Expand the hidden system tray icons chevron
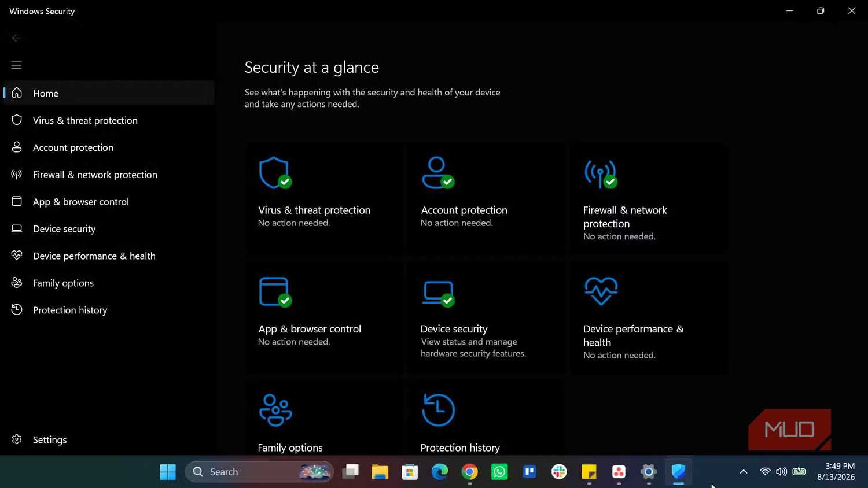The image size is (868, 488). [744, 472]
